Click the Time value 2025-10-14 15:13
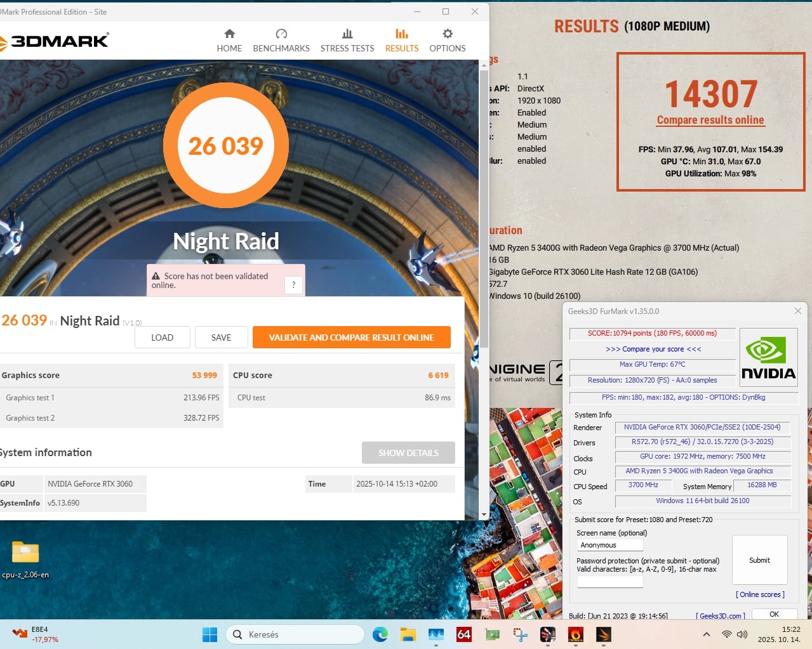This screenshot has height=649, width=812. click(404, 484)
